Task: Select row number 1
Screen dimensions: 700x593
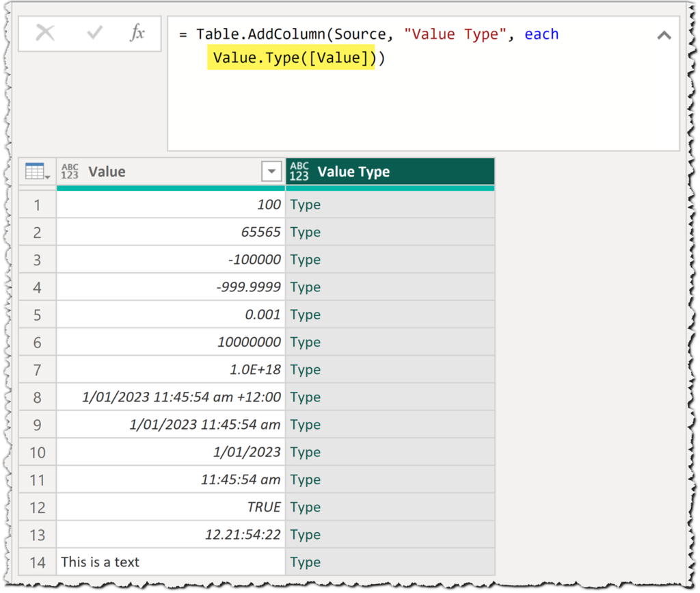Action: point(38,205)
